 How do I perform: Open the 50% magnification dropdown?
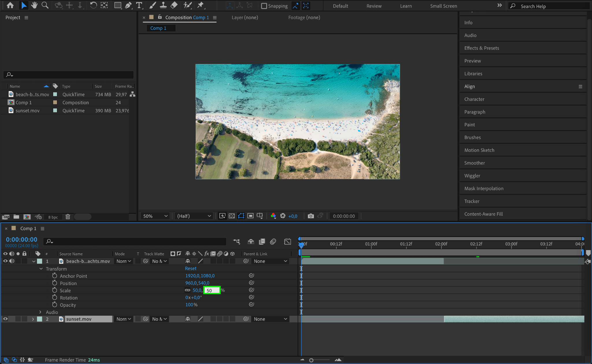tap(155, 216)
